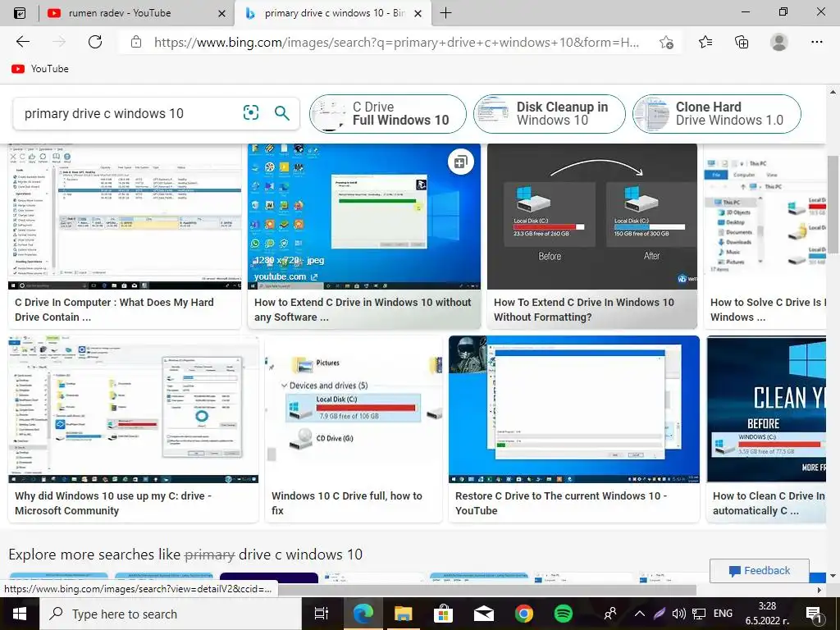
Task: Open People icon on taskbar
Action: [x=610, y=614]
